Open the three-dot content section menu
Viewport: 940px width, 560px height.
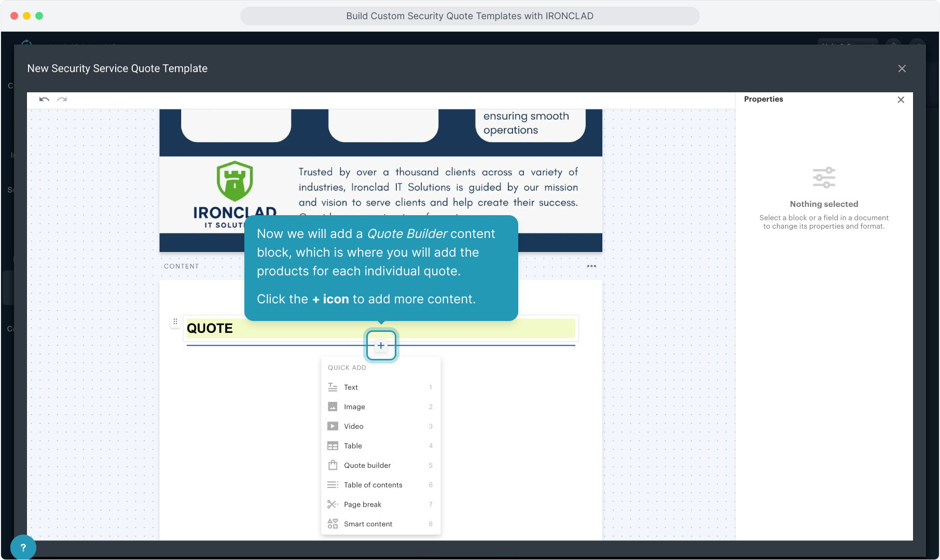click(x=591, y=266)
